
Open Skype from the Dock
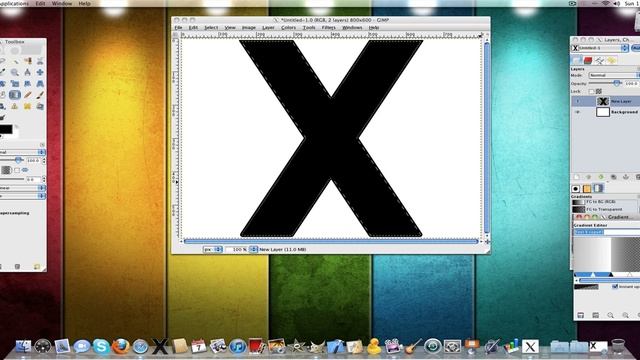(x=101, y=347)
